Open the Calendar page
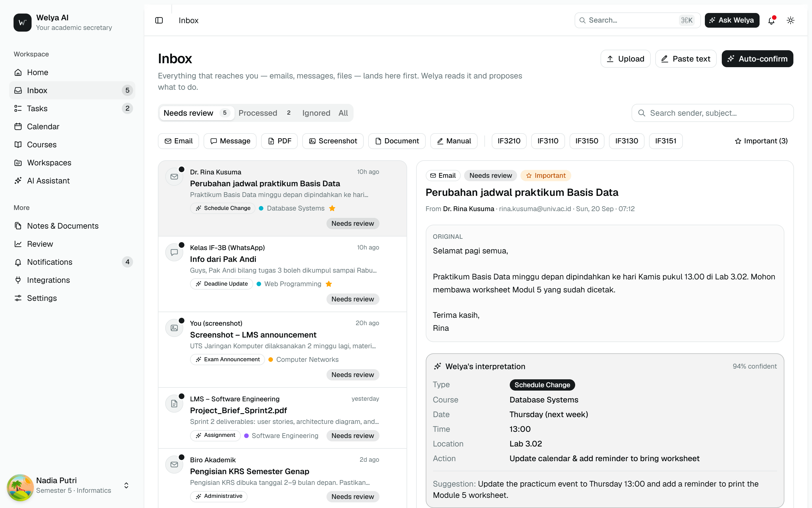The image size is (812, 508). (72, 126)
